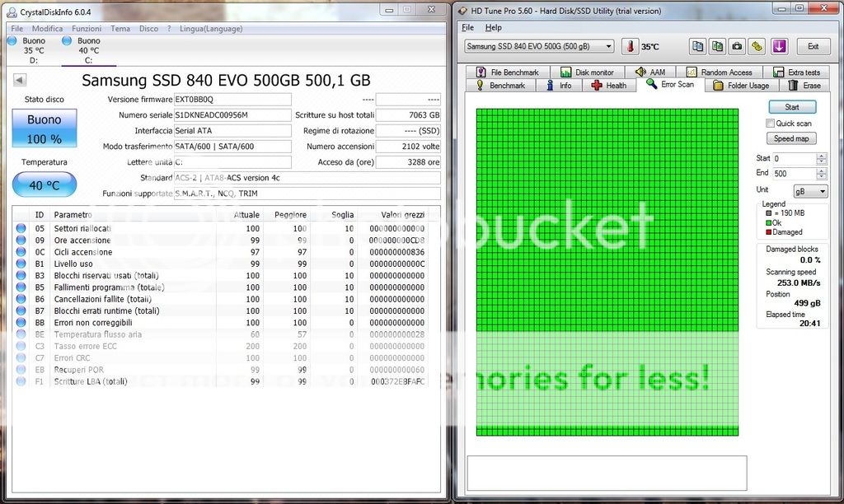Click the status circle for Fallimenti programma
The width and height of the screenshot is (844, 504).
[x=21, y=287]
